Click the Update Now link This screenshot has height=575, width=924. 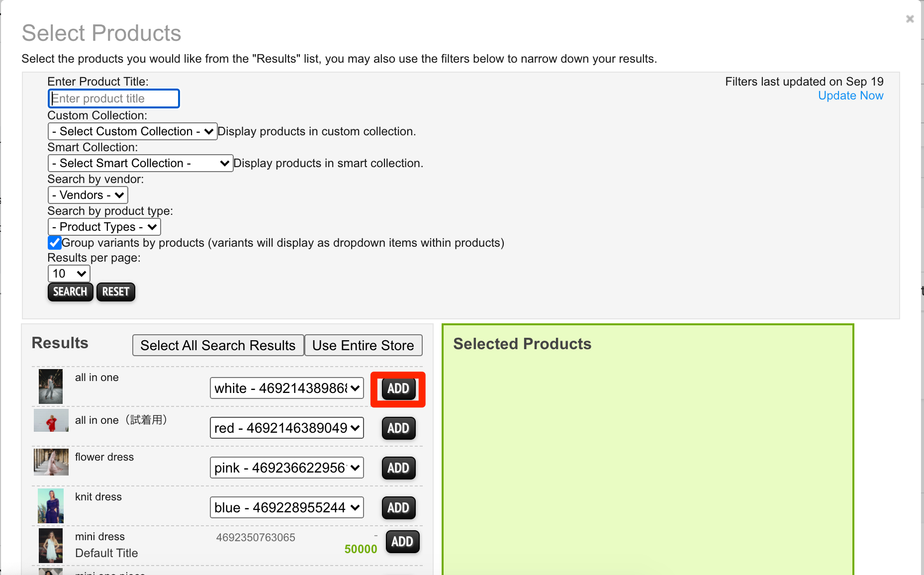tap(850, 96)
